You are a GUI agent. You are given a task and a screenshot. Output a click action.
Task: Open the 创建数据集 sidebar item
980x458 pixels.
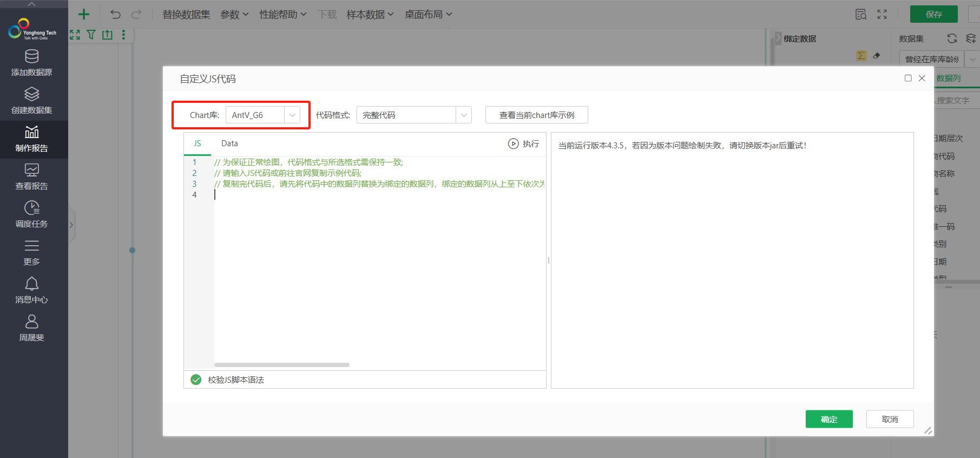point(32,101)
